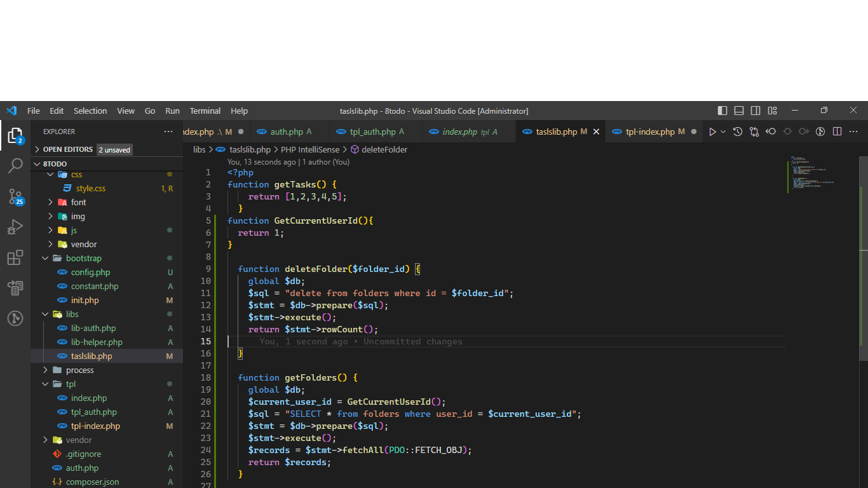This screenshot has height=488, width=868.
Task: Collapse the 8TODO workspace section
Action: pyautogui.click(x=36, y=164)
